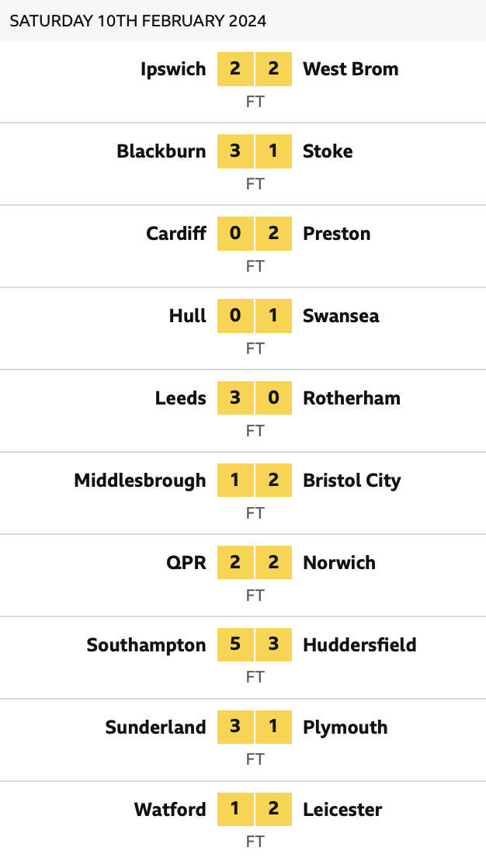The width and height of the screenshot is (486, 868).
Task: Select Blackburn in the fixtures list
Action: tap(161, 151)
